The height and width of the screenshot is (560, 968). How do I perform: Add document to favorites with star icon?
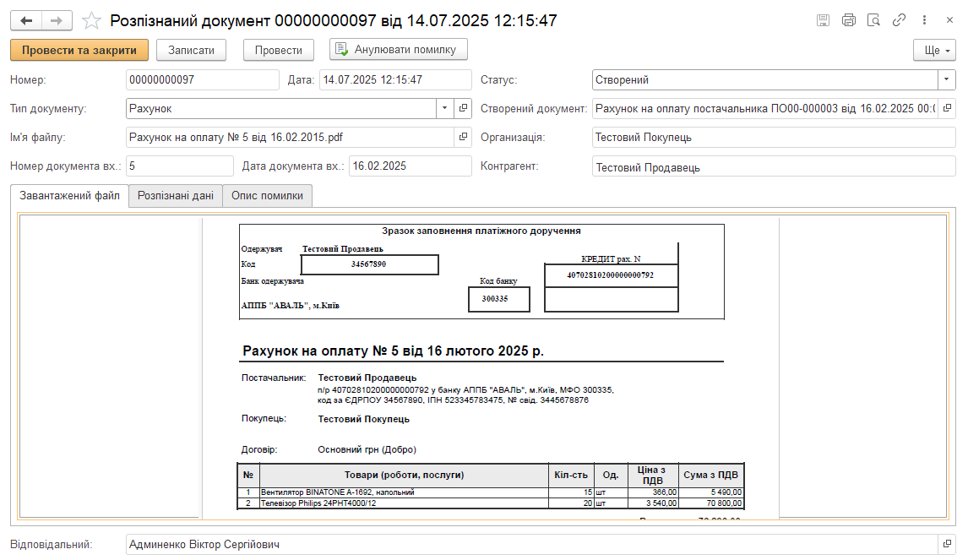[x=92, y=20]
